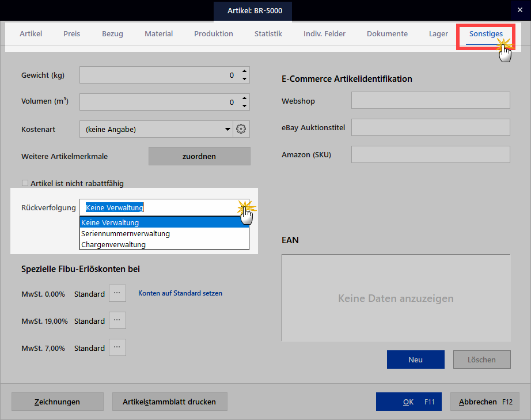Enable 'Artikel ist nicht rabattfähig' checkbox

click(x=25, y=183)
